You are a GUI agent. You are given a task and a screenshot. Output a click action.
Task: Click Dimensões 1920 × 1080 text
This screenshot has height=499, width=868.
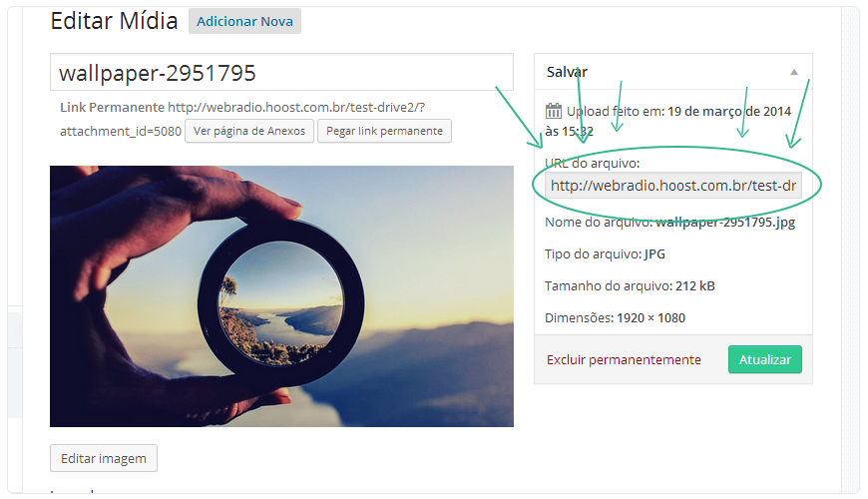coord(615,318)
